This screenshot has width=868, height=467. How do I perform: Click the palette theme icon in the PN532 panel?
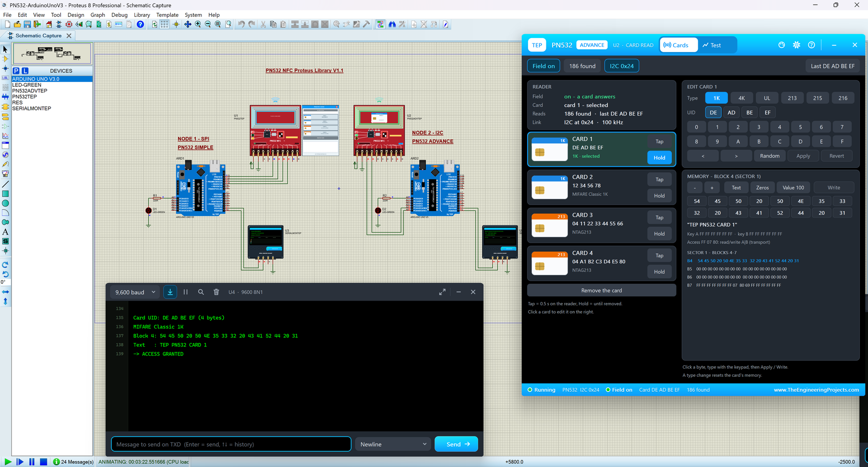[x=782, y=45]
